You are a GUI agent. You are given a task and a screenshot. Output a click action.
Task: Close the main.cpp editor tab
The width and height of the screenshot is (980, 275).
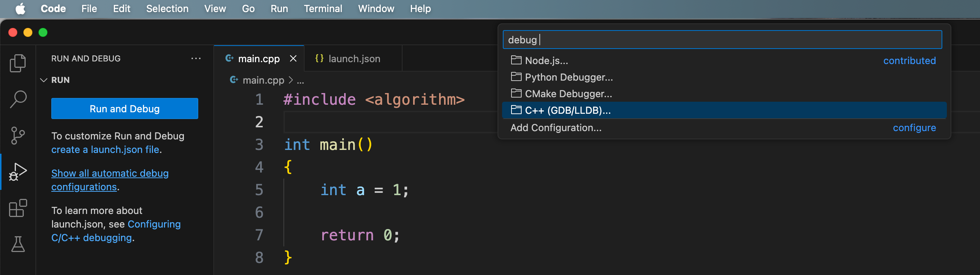[x=293, y=58]
